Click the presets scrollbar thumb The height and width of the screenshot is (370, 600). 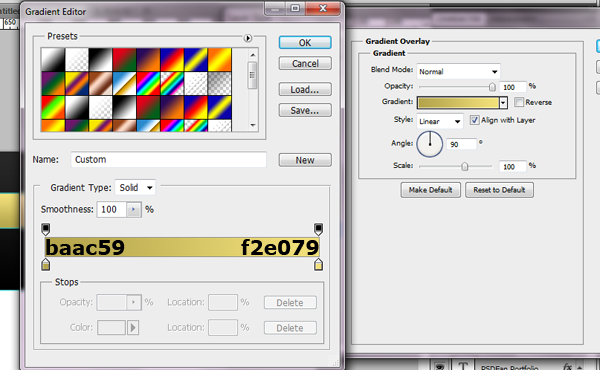252,75
